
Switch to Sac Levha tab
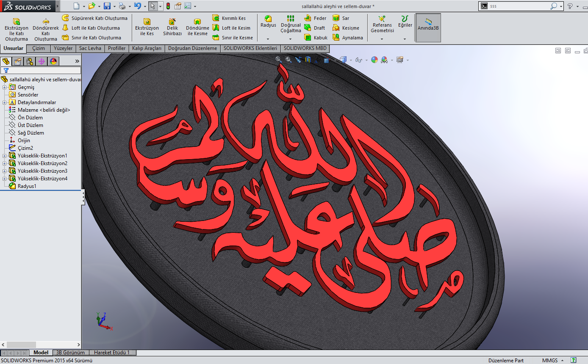tap(90, 48)
